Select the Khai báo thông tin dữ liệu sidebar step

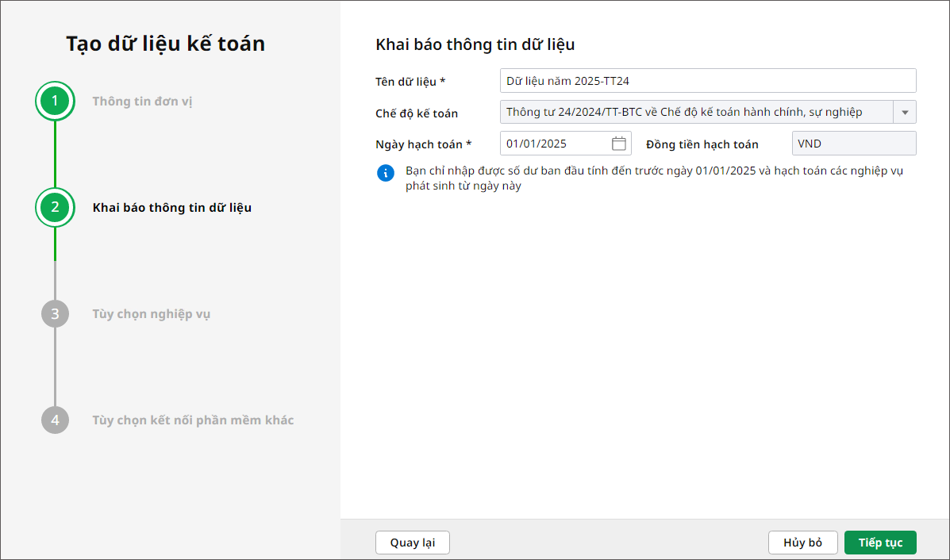pyautogui.click(x=172, y=208)
